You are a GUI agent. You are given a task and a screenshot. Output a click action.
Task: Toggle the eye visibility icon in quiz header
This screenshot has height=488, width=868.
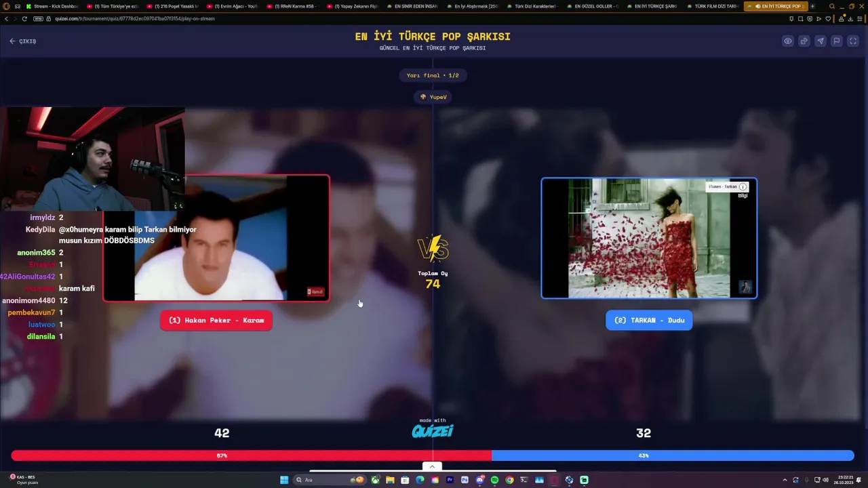787,41
